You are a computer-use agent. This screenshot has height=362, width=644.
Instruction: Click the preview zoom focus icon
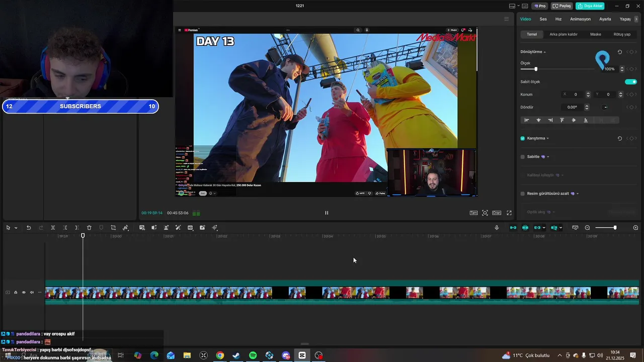click(485, 213)
